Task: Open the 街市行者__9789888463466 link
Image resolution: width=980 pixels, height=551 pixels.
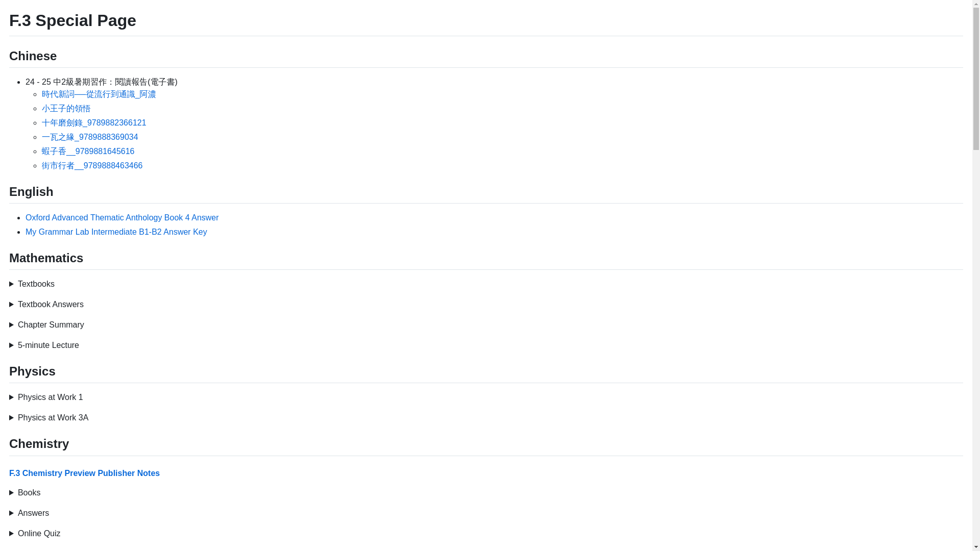Action: [x=92, y=166]
